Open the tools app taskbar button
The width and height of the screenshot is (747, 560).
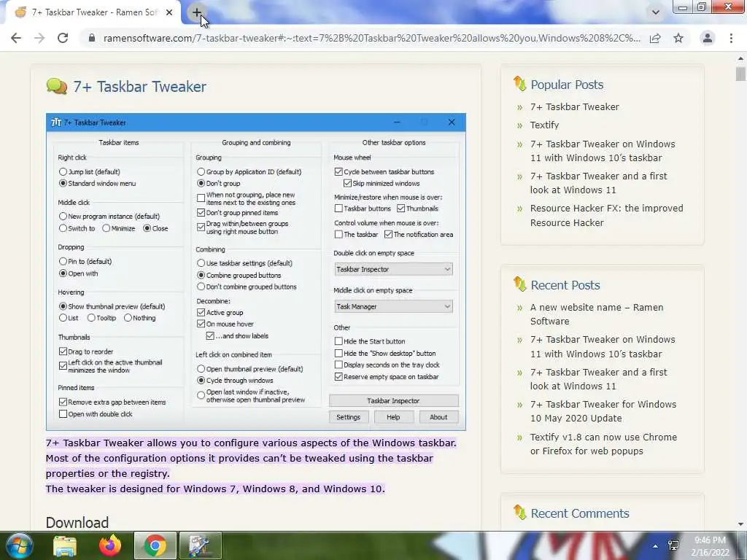click(x=200, y=545)
